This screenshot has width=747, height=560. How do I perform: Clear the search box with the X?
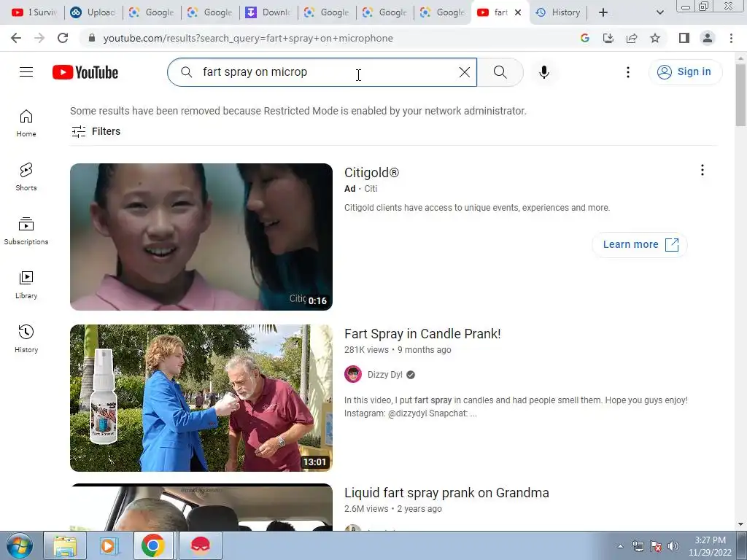pyautogui.click(x=465, y=72)
